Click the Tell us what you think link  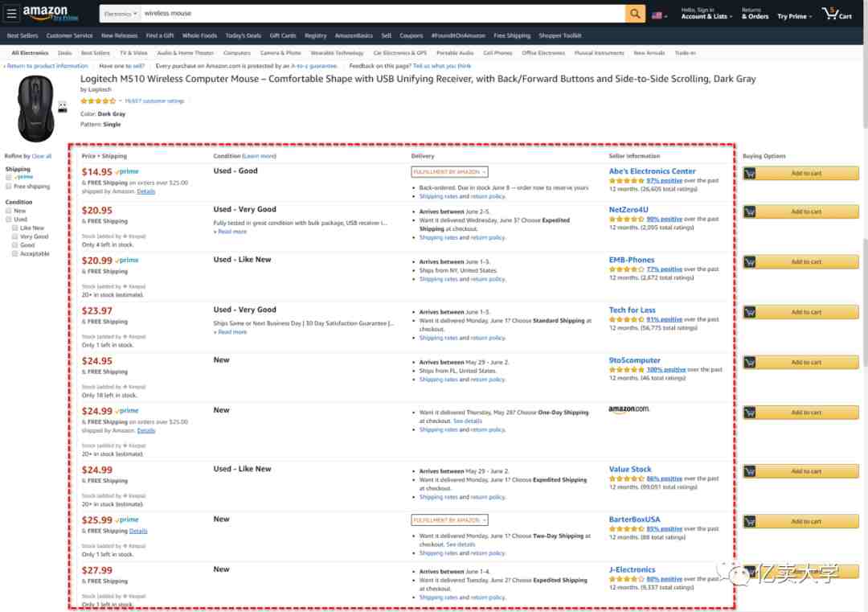click(442, 66)
